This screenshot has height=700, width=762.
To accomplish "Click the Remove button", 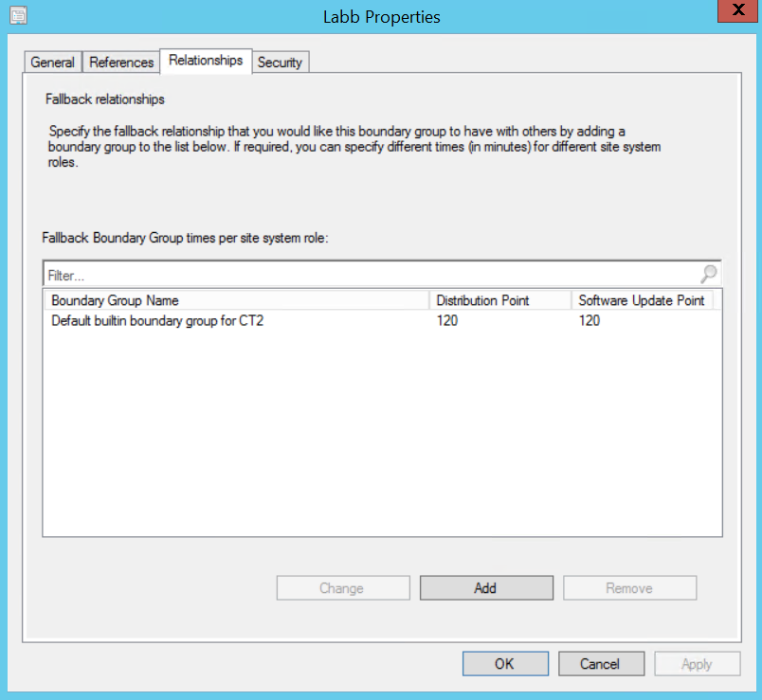I will click(x=629, y=588).
